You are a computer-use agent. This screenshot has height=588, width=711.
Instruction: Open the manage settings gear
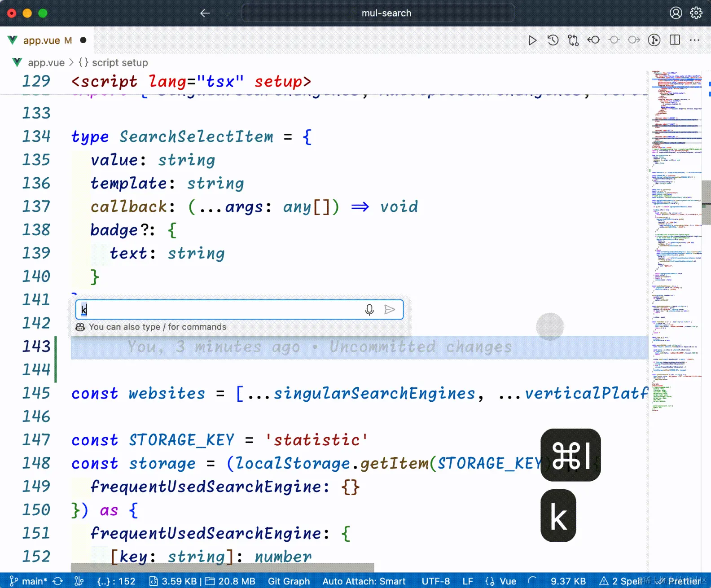(696, 13)
